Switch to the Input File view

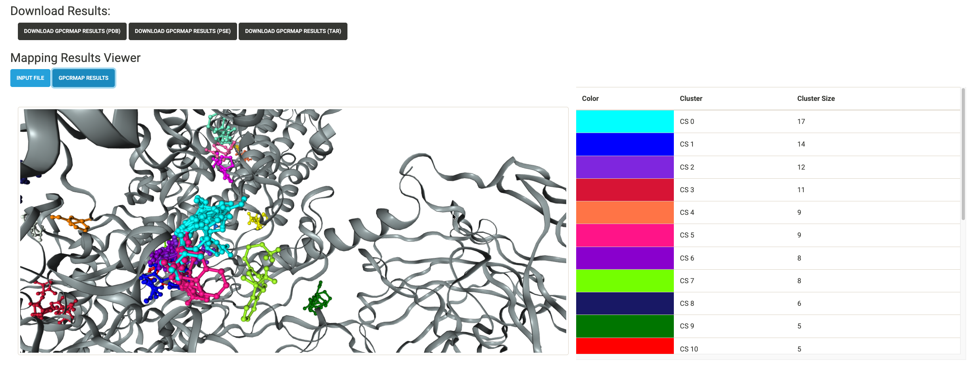tap(30, 78)
